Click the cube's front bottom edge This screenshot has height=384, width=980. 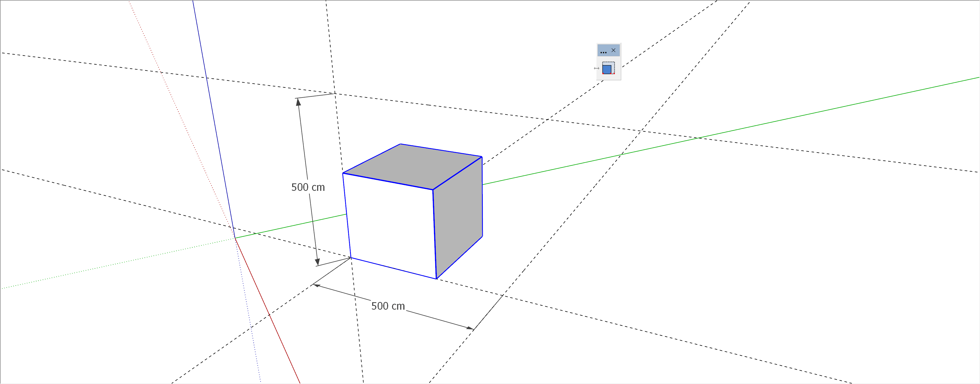tap(393, 268)
